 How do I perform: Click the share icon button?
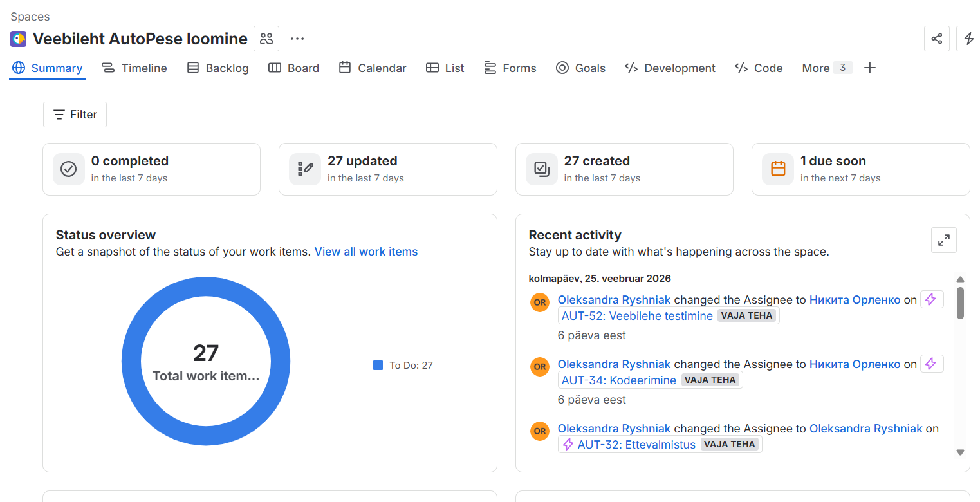point(936,39)
